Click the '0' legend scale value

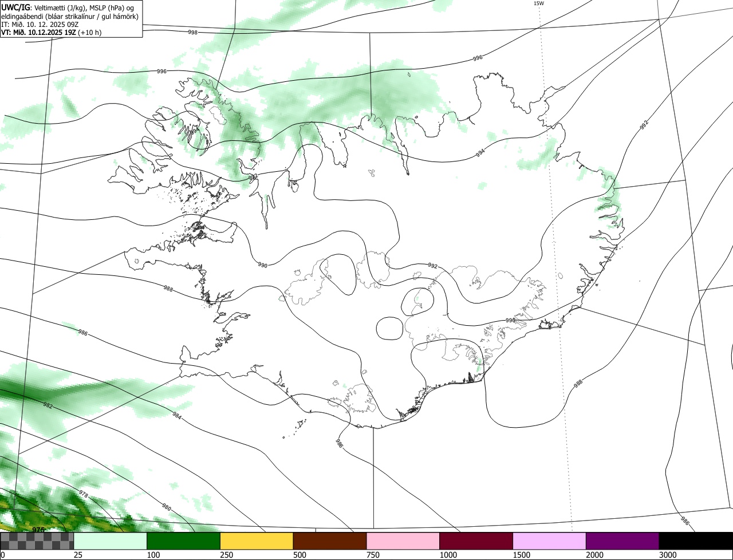(x=3, y=555)
